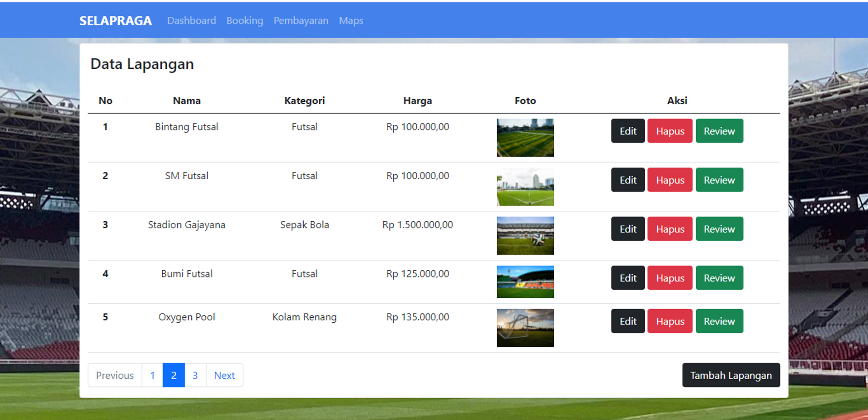The width and height of the screenshot is (868, 420).
Task: Click the Tambah Lapangan button
Action: click(731, 375)
